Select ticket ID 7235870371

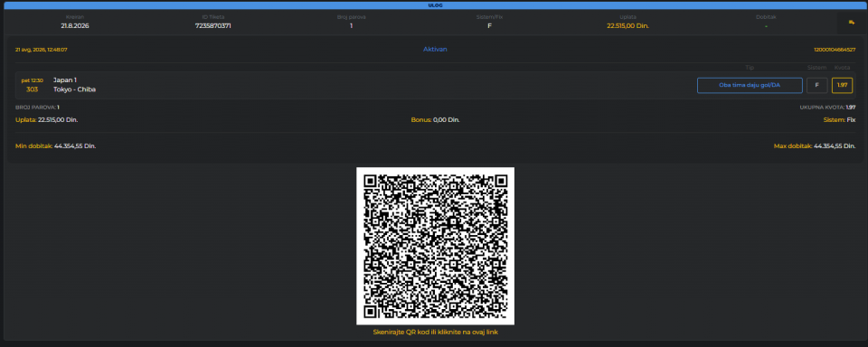pos(213,26)
